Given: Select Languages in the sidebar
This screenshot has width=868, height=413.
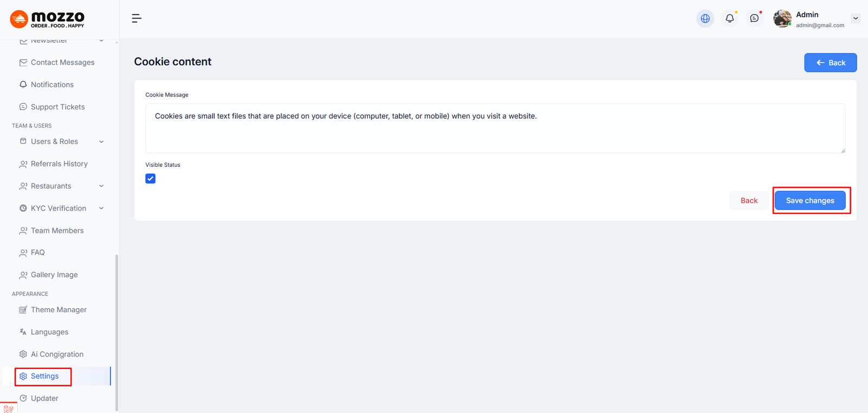Looking at the screenshot, I should 49,332.
